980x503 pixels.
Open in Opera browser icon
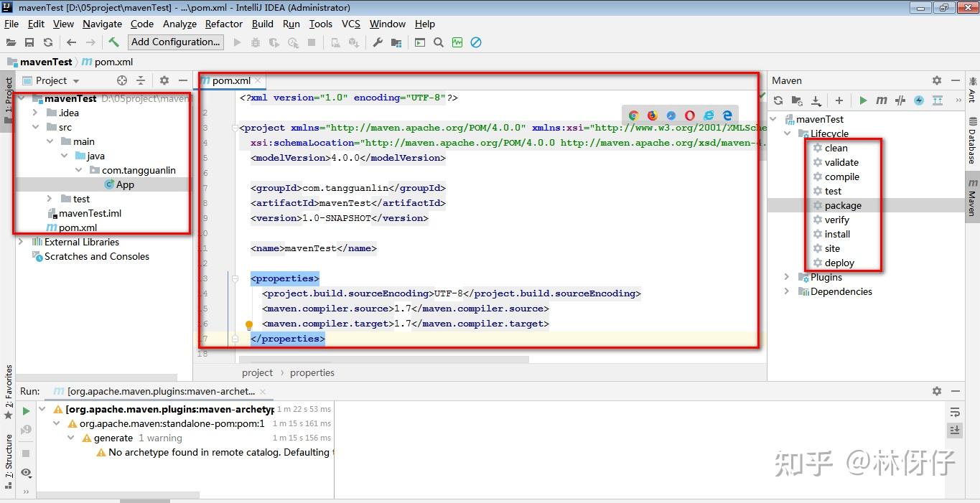click(689, 115)
